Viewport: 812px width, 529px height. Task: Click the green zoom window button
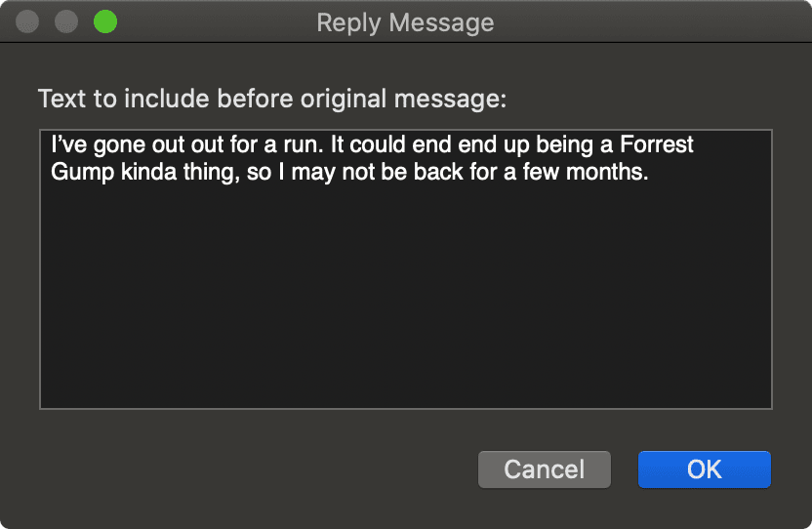coord(104,21)
